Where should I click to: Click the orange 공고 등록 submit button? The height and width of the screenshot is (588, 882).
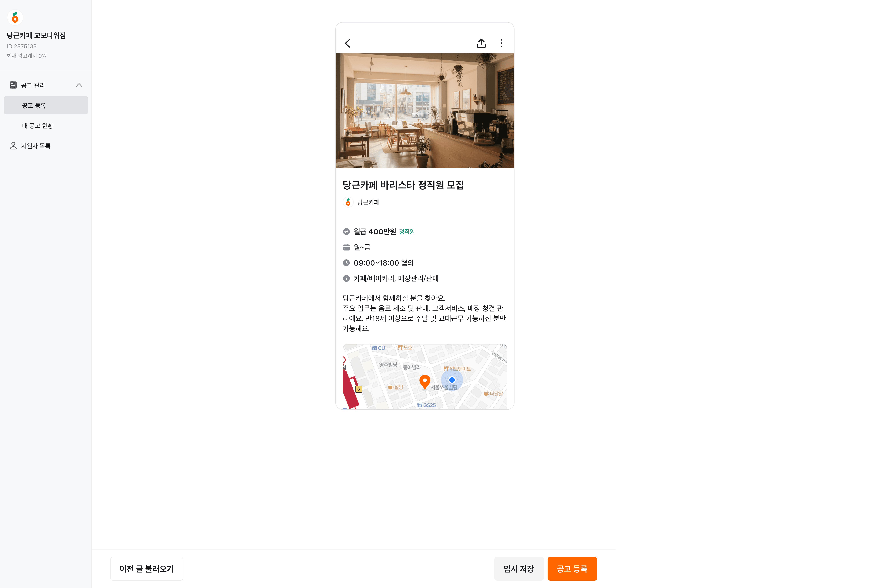click(x=572, y=569)
